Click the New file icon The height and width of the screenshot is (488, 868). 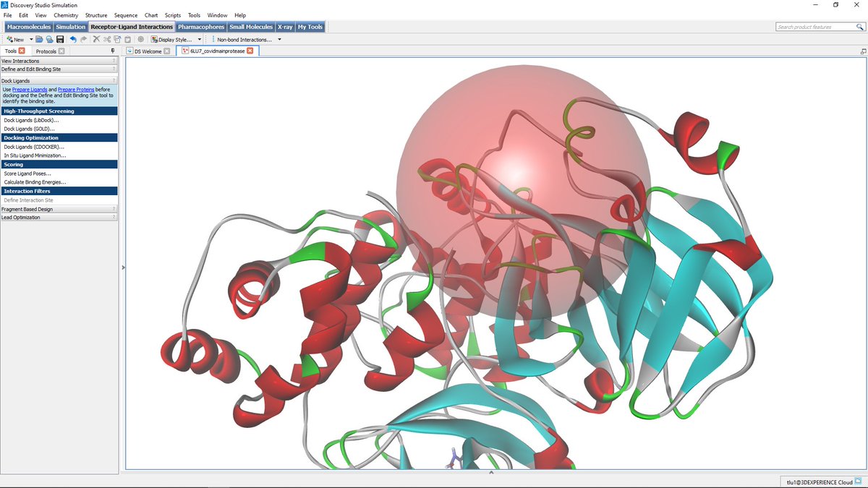(11, 39)
